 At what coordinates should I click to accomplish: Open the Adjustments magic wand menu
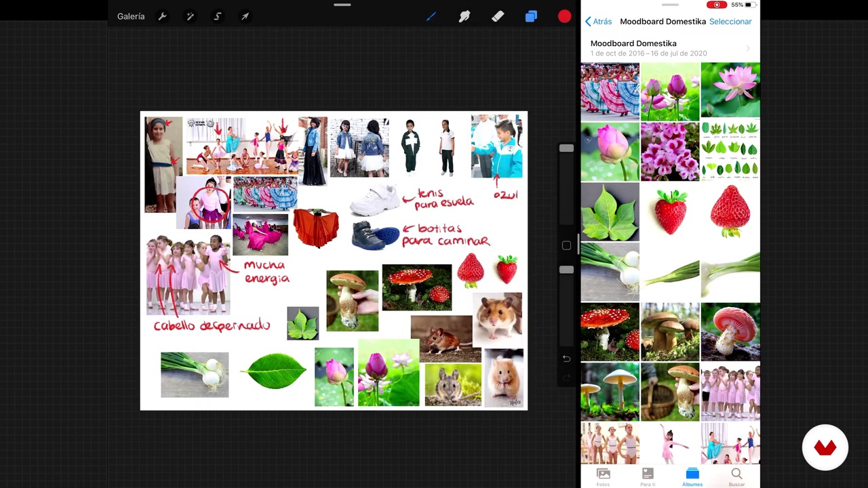pyautogui.click(x=191, y=16)
